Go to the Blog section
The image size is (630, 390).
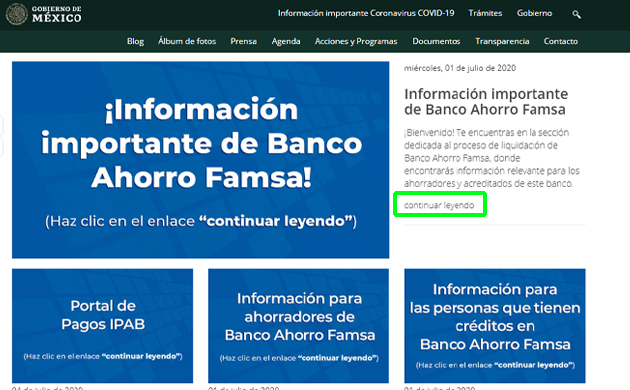pos(135,41)
